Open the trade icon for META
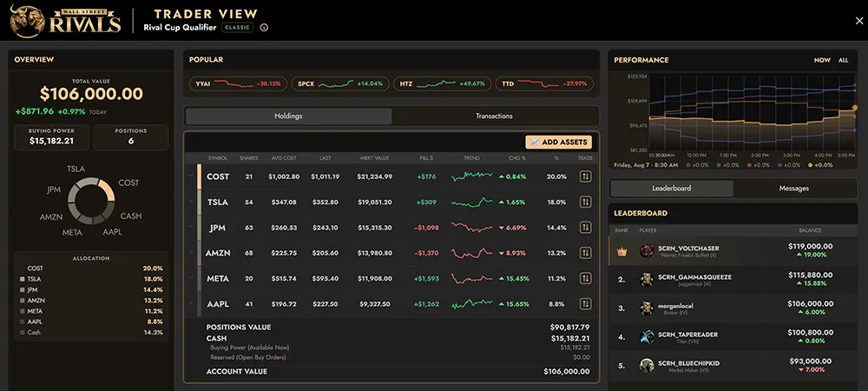 pos(585,279)
